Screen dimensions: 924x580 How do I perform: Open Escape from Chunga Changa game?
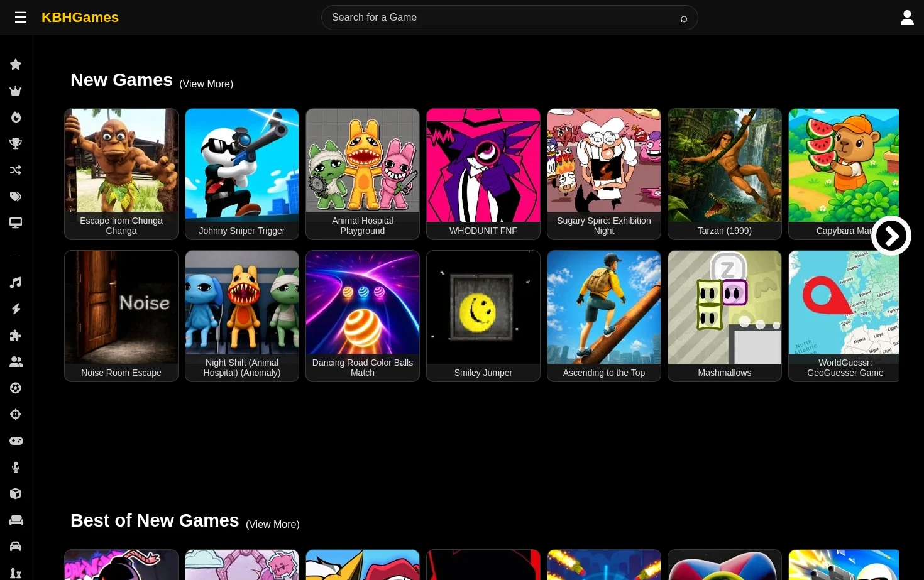click(x=121, y=174)
